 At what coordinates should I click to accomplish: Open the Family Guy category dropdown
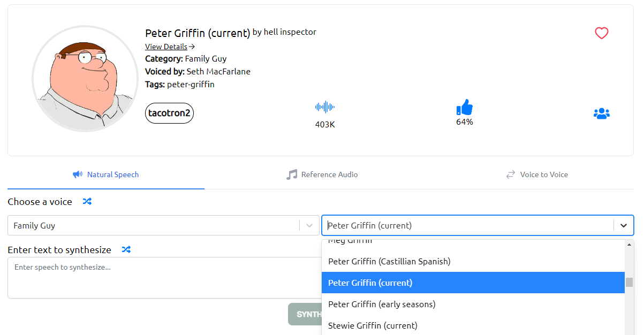(x=163, y=225)
